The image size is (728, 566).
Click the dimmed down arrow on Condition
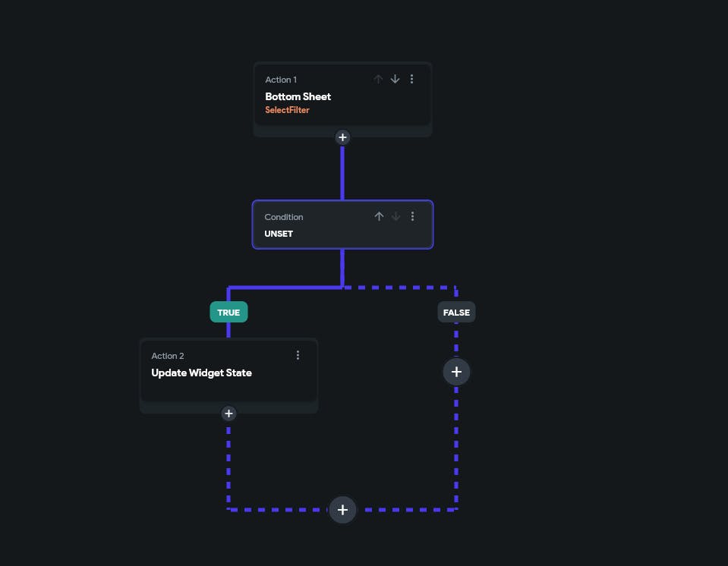point(396,217)
